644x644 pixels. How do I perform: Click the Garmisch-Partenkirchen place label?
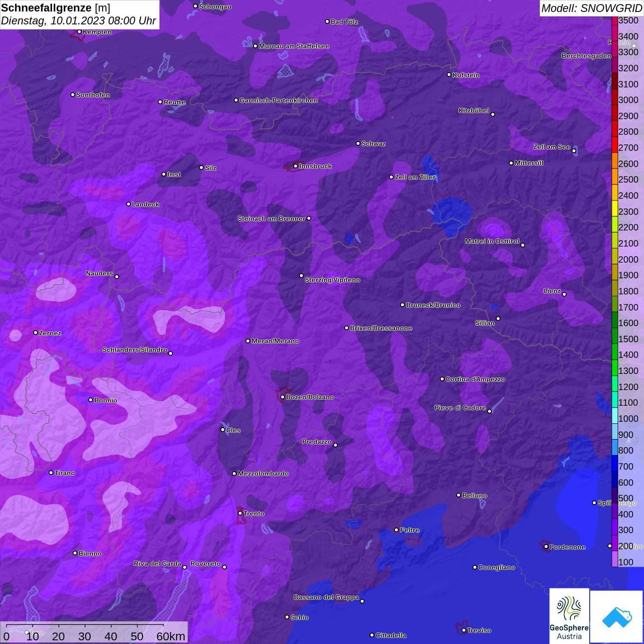[278, 100]
